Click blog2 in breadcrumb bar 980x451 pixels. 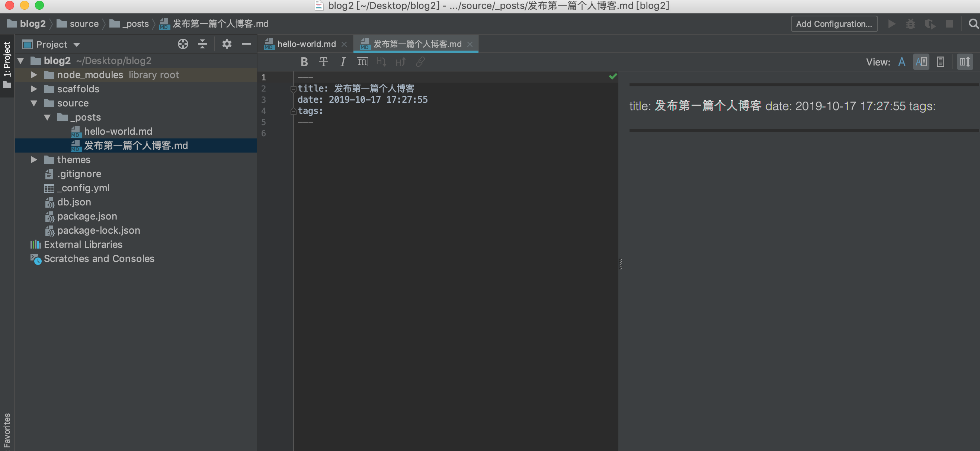point(26,23)
